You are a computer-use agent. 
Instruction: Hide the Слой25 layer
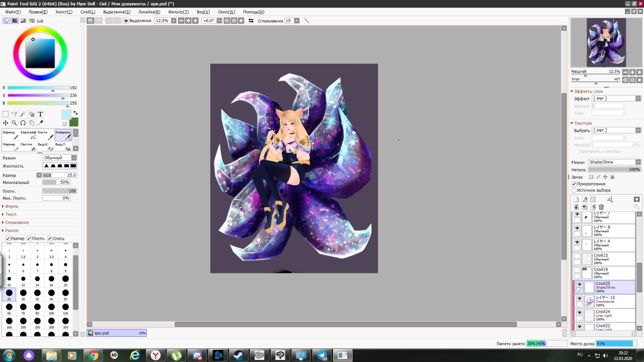click(579, 284)
